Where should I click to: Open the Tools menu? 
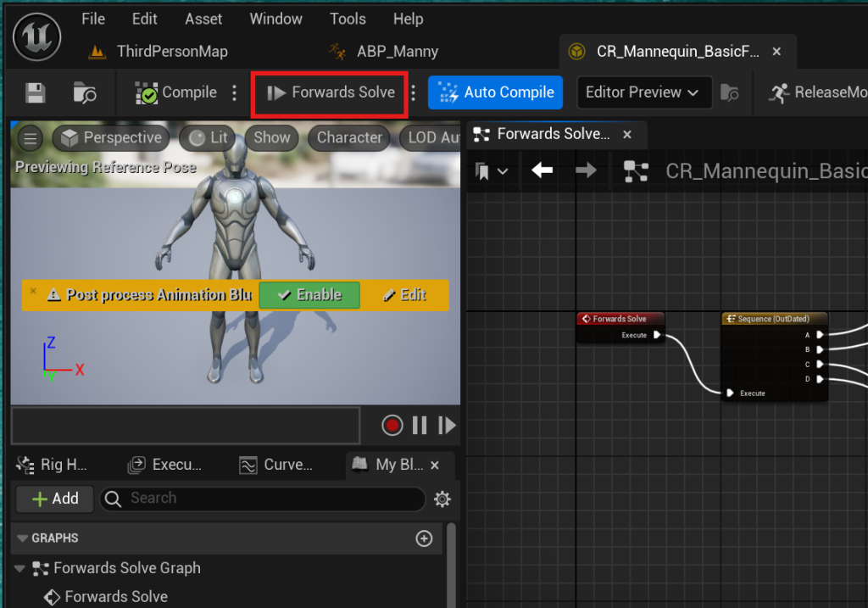(348, 19)
